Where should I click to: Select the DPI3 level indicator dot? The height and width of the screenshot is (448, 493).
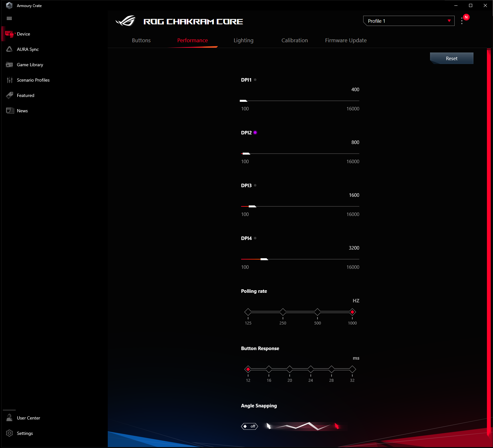click(x=255, y=185)
